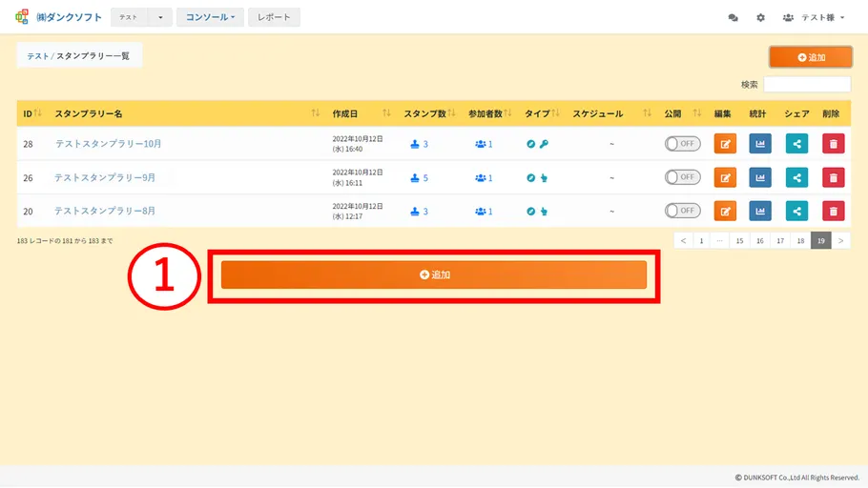The image size is (868, 488).
Task: Open statistics chart for テストスタンプラリー9月
Action: click(760, 177)
